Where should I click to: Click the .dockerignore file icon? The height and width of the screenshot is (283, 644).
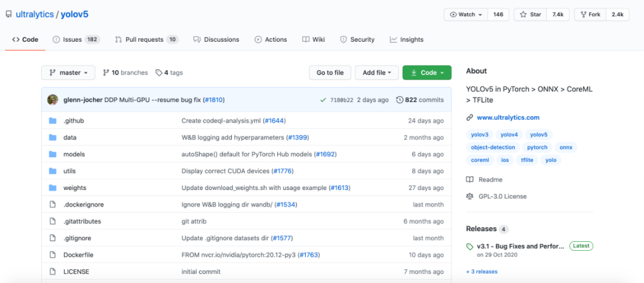[x=52, y=204]
